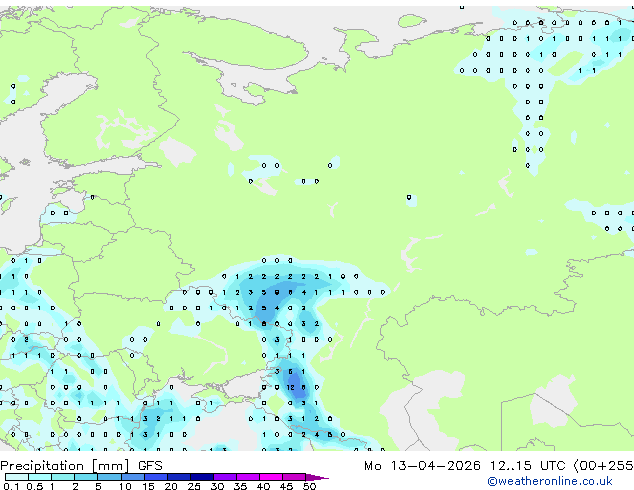
Task: Click the 15–20 mm blue legend swatch
Action: click(156, 477)
